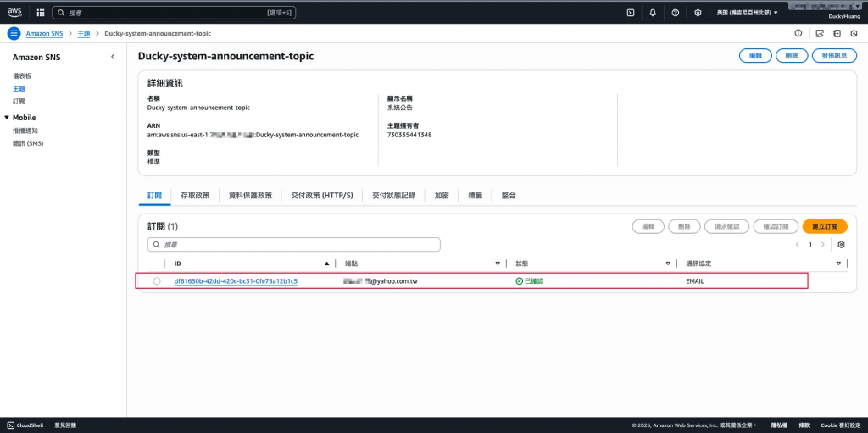Image resolution: width=868 pixels, height=433 pixels.
Task: Open Cookie 喜好設定 in the footer
Action: (841, 425)
